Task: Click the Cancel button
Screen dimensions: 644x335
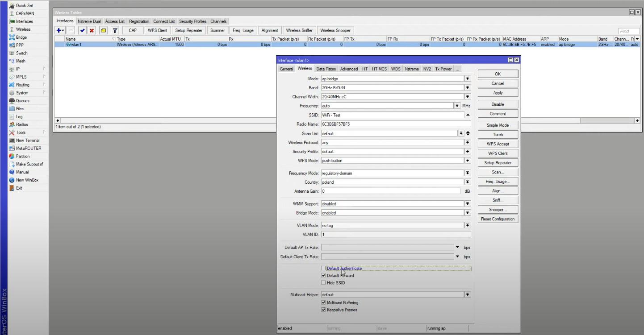Action: pyautogui.click(x=498, y=83)
